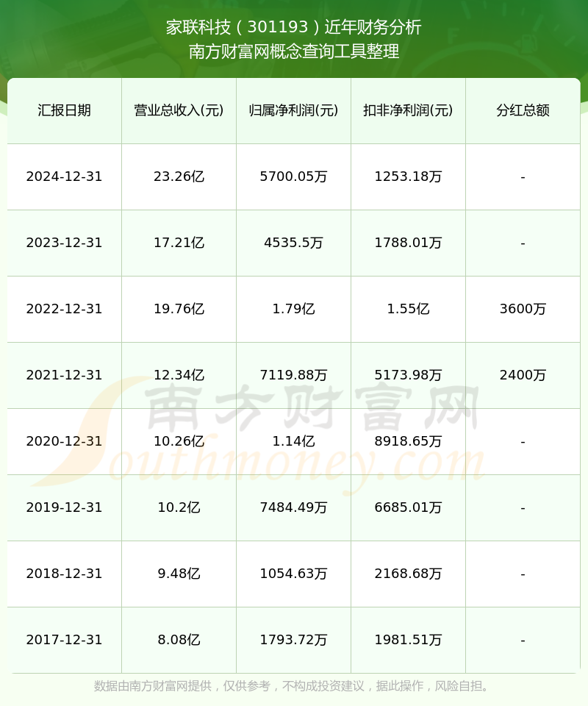Click the value 6685.01万
588x706 pixels.
pos(408,507)
